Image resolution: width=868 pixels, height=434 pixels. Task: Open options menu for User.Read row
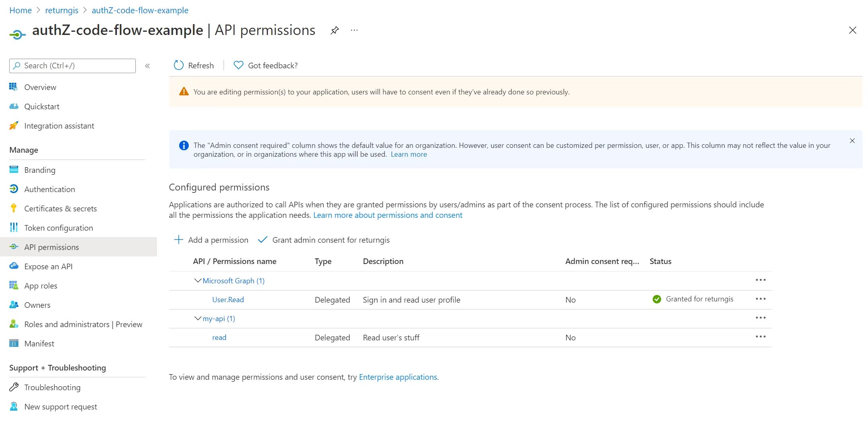point(760,299)
